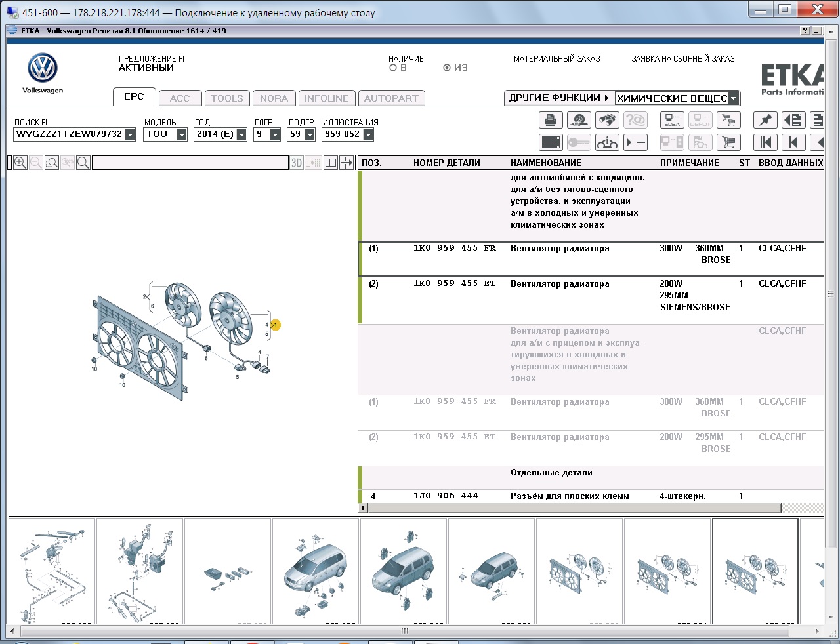840x644 pixels.
Task: Expand the Химические вещества dropdown
Action: pyautogui.click(x=734, y=98)
